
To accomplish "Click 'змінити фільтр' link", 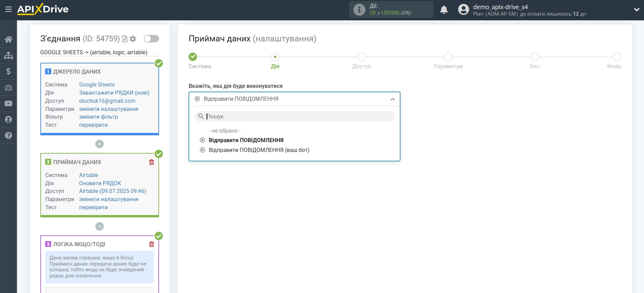I will (x=98, y=117).
